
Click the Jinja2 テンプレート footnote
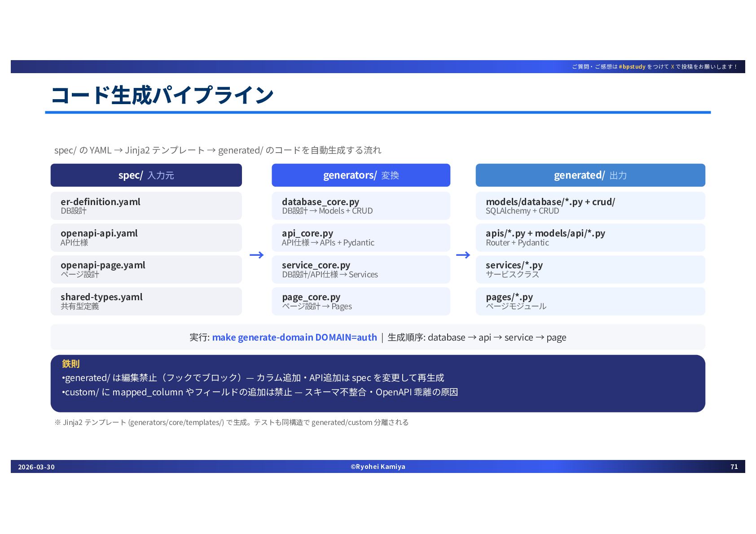[232, 422]
